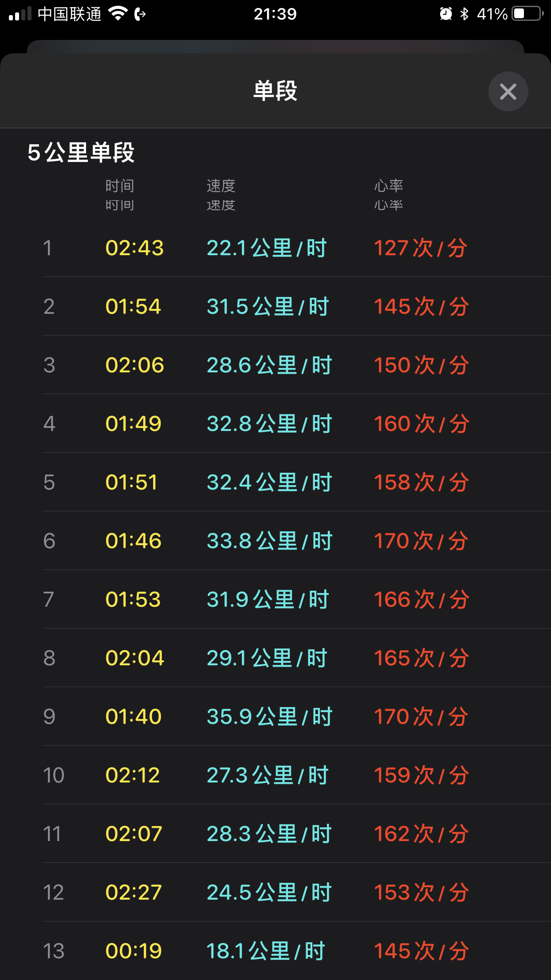This screenshot has width=551, height=980.
Task: Select split 1 row with time 02:43
Action: (297, 248)
